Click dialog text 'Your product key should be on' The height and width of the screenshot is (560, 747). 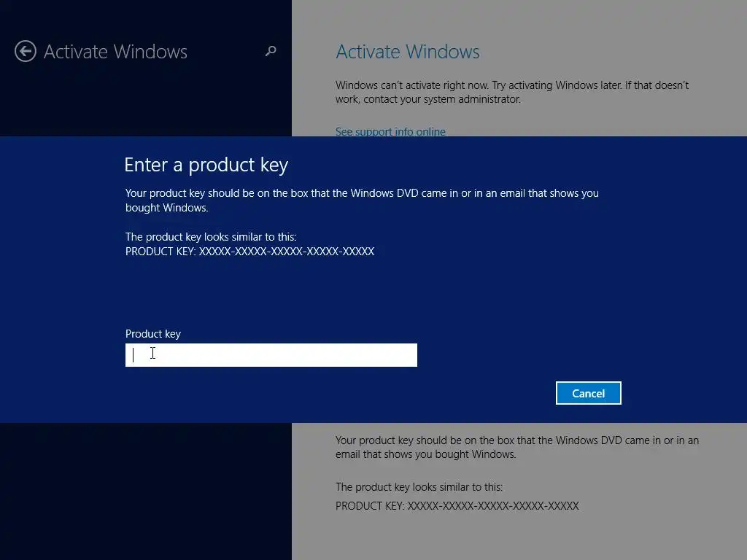(x=362, y=201)
